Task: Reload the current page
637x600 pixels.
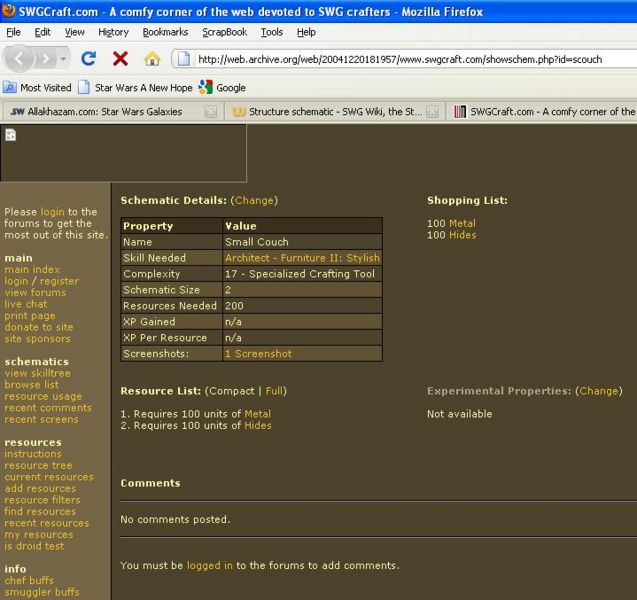Action: point(89,59)
